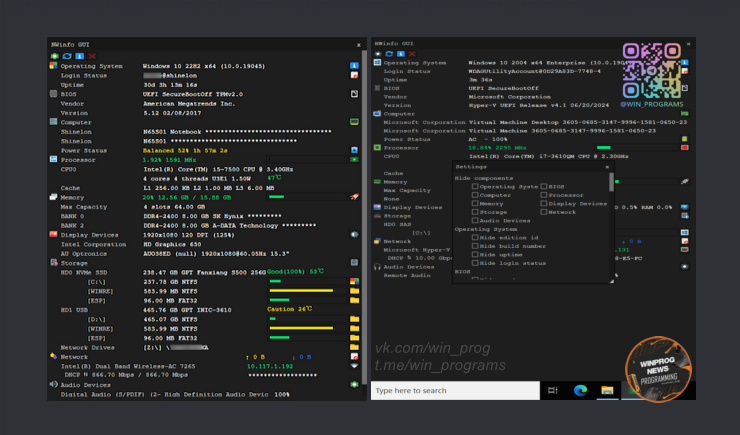The width and height of the screenshot is (740, 435).
Task: Click the green gear icon on the Audio Devices row, left window
Action: pyautogui.click(x=354, y=385)
